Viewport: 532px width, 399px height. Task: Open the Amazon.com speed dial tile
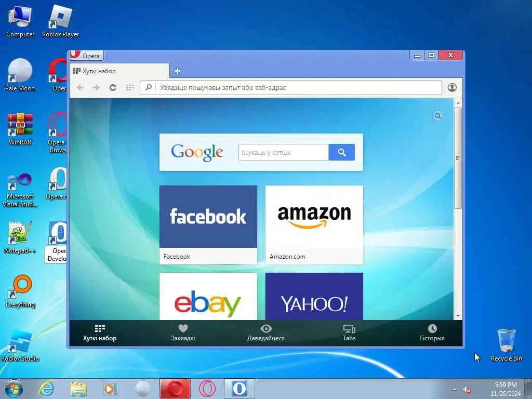click(x=314, y=224)
